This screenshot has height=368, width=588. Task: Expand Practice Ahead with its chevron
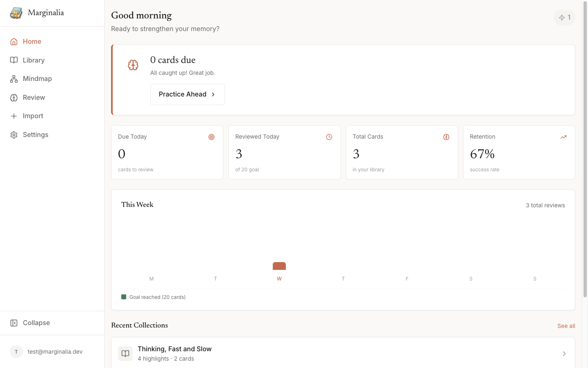(213, 94)
